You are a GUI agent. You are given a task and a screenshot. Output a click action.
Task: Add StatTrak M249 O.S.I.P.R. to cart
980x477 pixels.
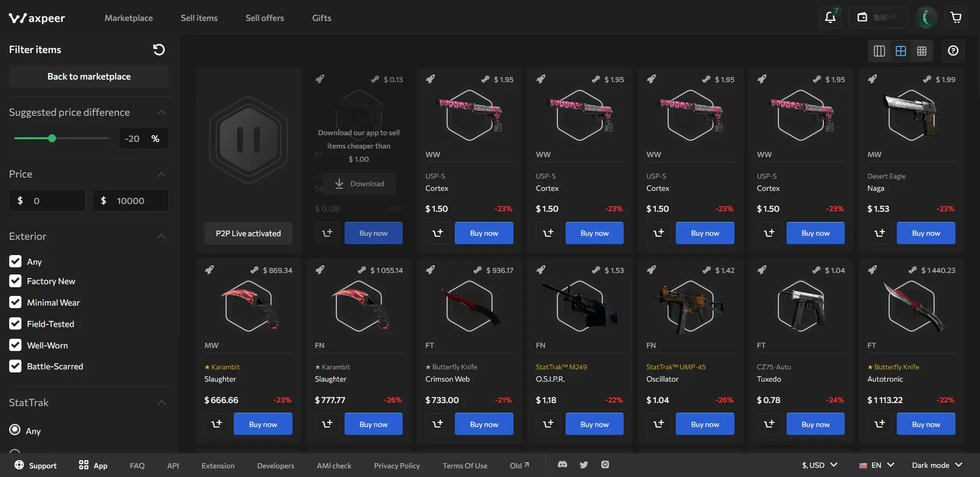click(548, 424)
